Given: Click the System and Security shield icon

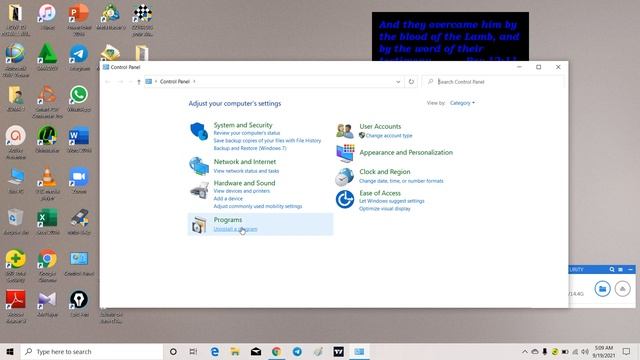Looking at the screenshot, I should (199, 131).
